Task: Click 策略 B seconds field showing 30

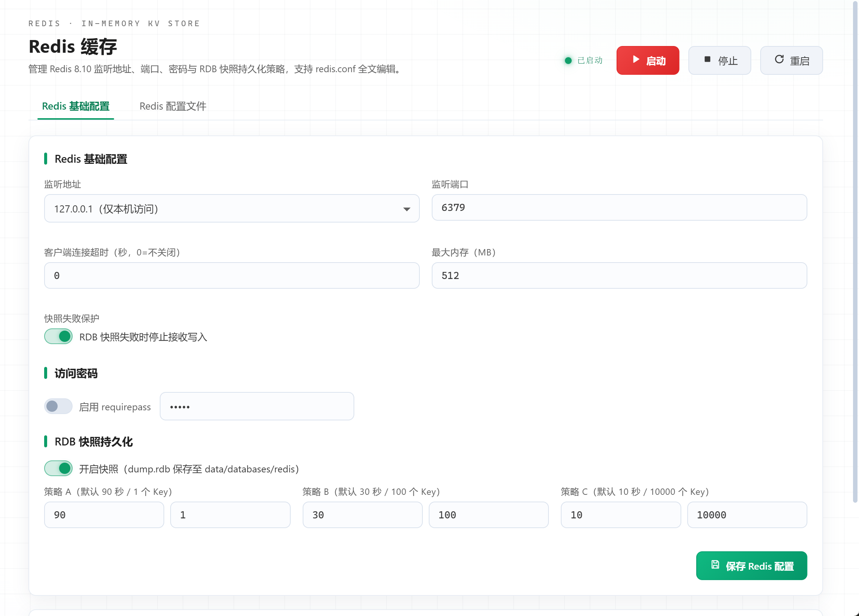Action: [x=363, y=515]
